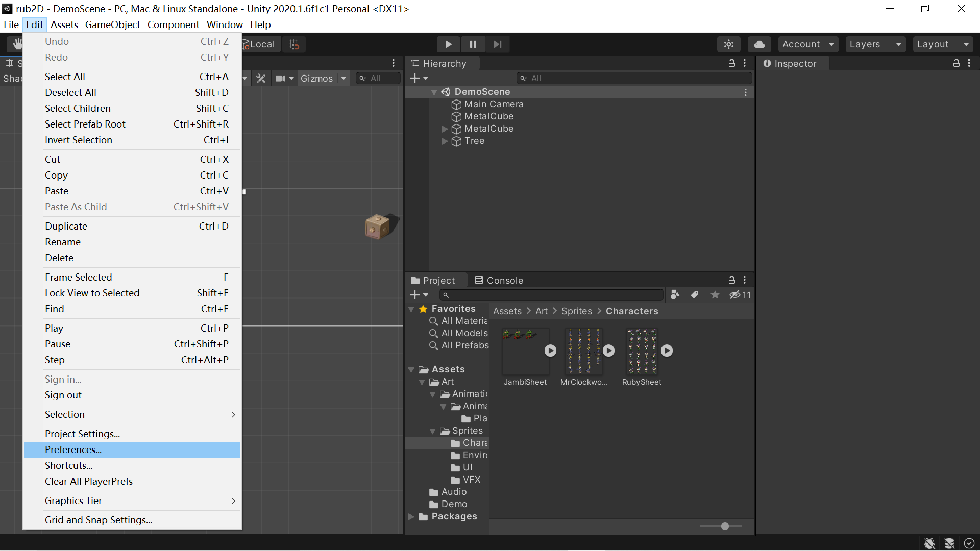The image size is (980, 551).
Task: Expand the Tree object in Hierarchy
Action: click(x=445, y=141)
